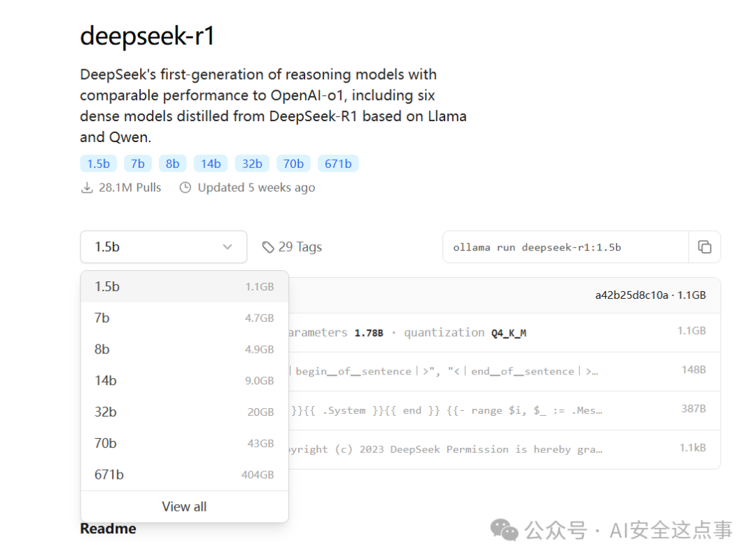Click the 8b tag pill

172,163
